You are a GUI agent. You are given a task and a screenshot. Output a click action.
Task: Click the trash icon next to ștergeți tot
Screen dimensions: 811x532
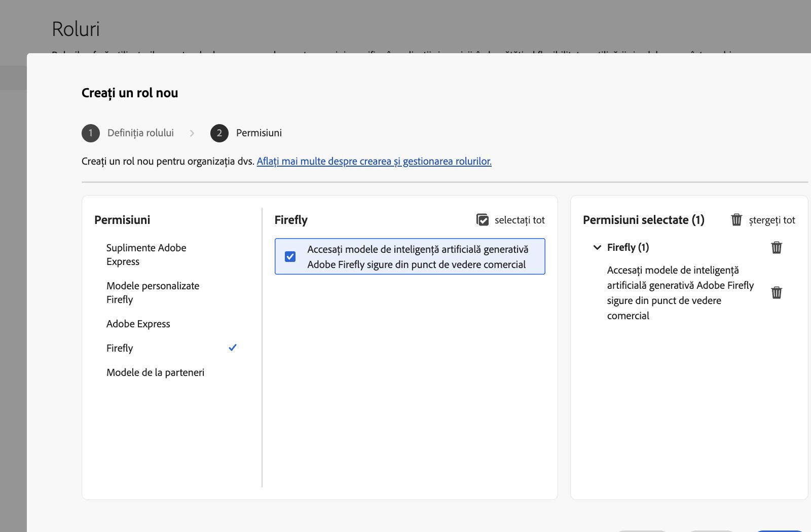point(736,220)
